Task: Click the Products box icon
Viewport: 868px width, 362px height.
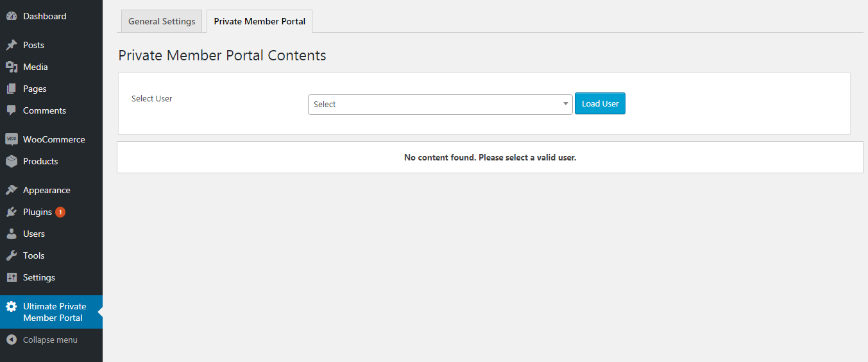Action: point(12,161)
